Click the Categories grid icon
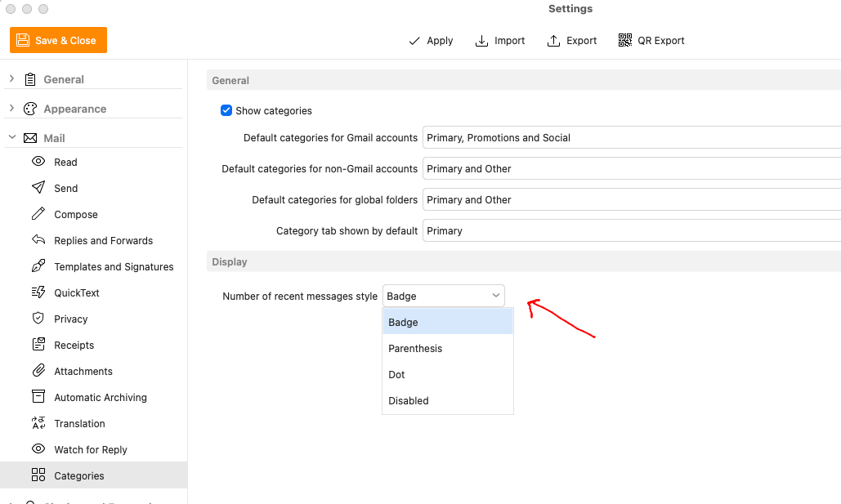The width and height of the screenshot is (841, 504). 38,475
